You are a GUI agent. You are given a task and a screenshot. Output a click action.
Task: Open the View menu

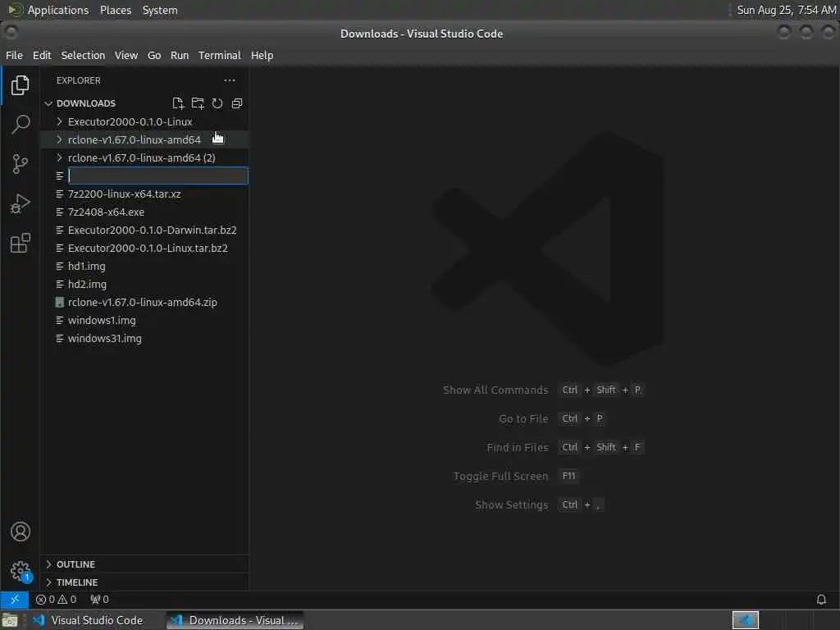126,55
